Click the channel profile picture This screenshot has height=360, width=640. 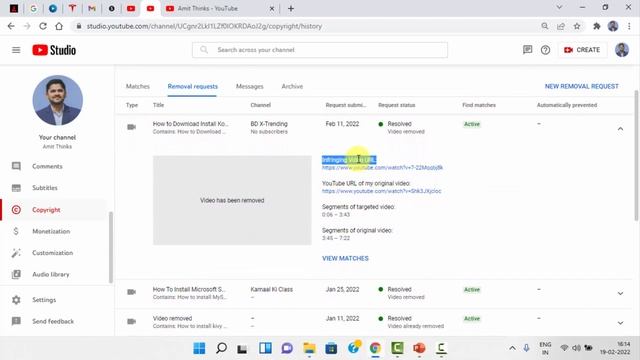pos(58,100)
